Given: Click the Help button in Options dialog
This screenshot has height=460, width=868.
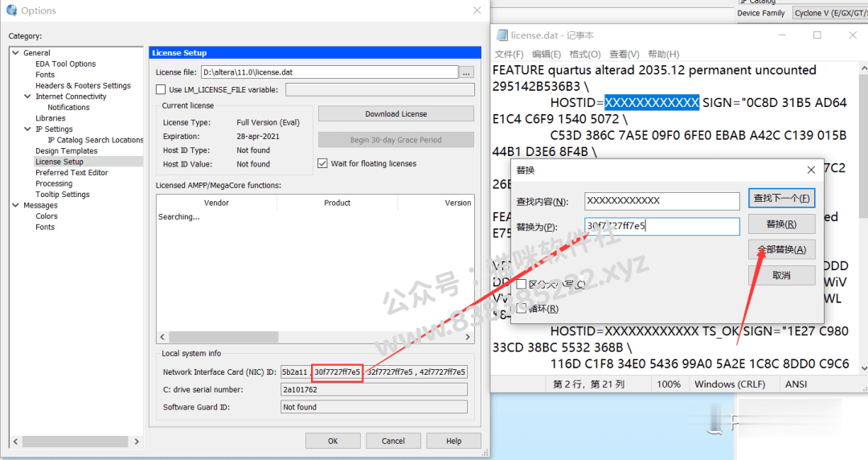Looking at the screenshot, I should (453, 442).
